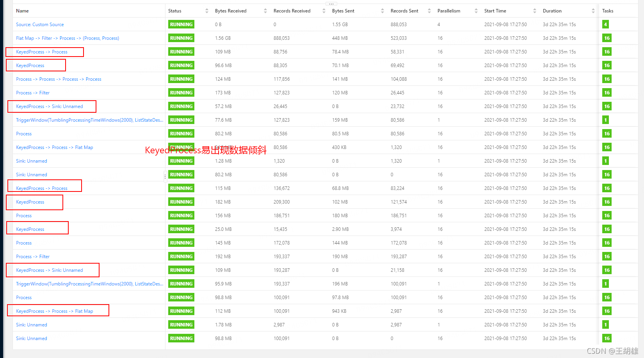This screenshot has height=358, width=644.
Task: Open Process -> Process -> Process -> Process vertex
Action: point(59,79)
